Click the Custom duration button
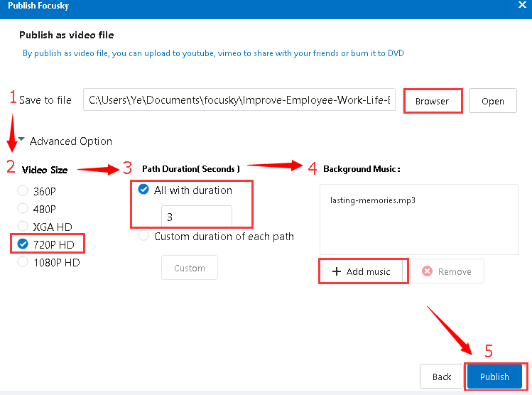The width and height of the screenshot is (532, 395). tap(190, 268)
